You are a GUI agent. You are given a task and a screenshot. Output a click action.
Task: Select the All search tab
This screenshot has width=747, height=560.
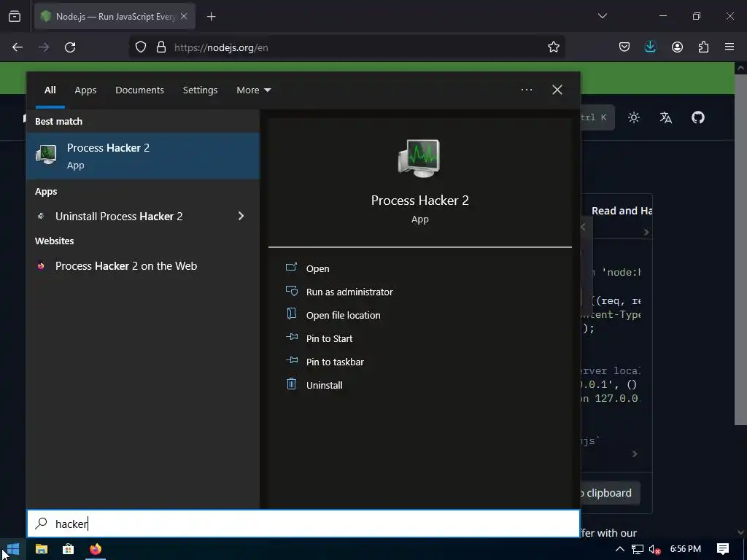click(x=50, y=90)
